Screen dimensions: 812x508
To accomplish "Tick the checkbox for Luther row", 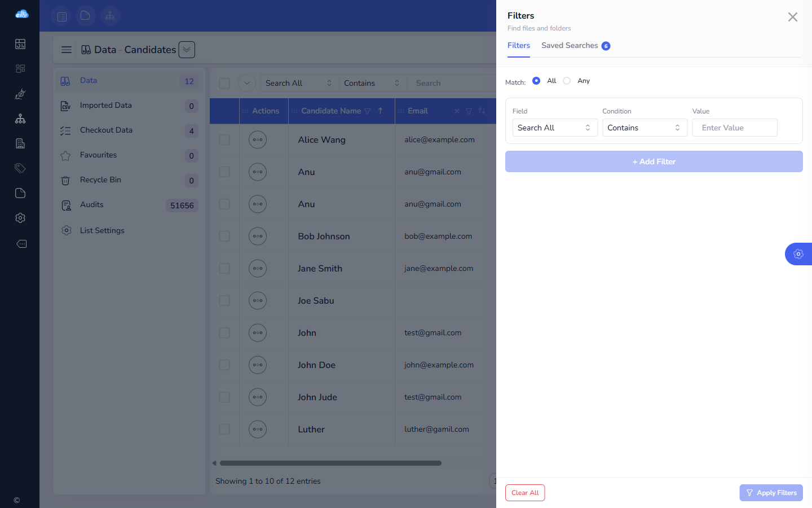I will pyautogui.click(x=224, y=429).
